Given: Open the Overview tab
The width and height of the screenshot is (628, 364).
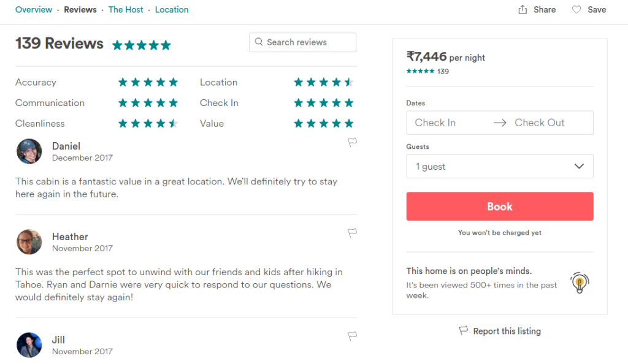Looking at the screenshot, I should tap(34, 10).
